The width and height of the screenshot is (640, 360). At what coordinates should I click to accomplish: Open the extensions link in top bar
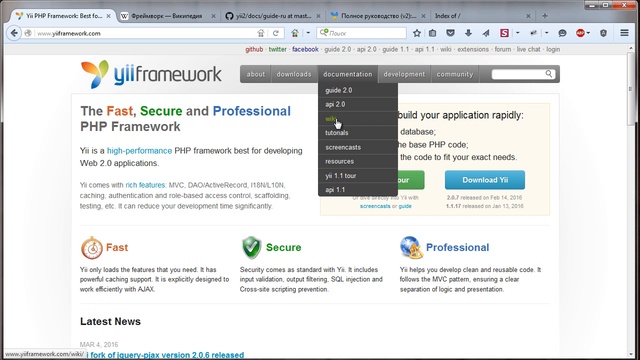pyautogui.click(x=473, y=49)
